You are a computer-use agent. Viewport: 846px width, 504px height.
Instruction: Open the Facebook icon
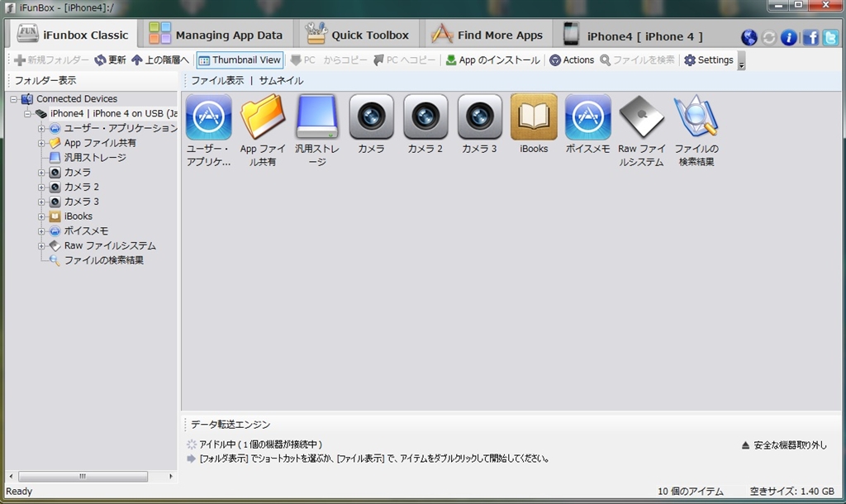[810, 37]
